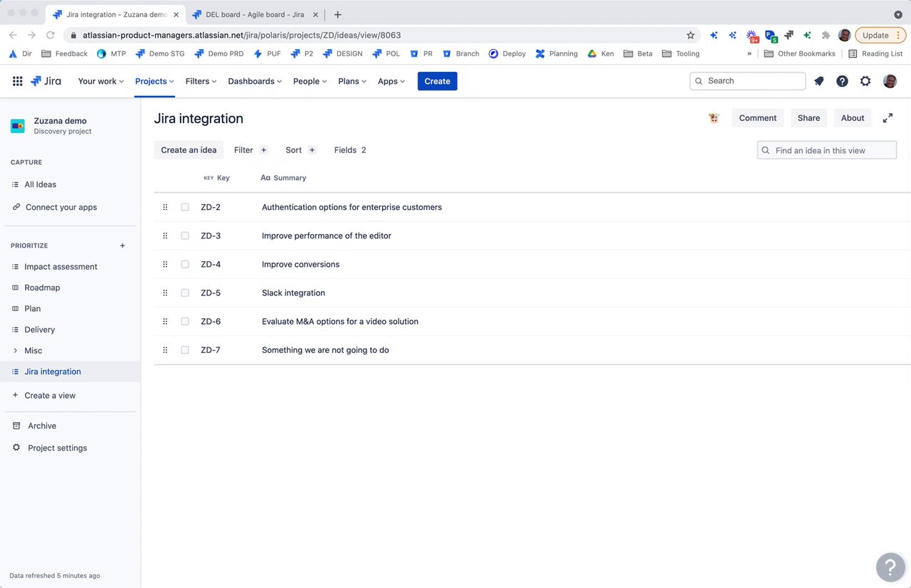Open the Planning bookmark in the bookmarks bar

pos(557,53)
